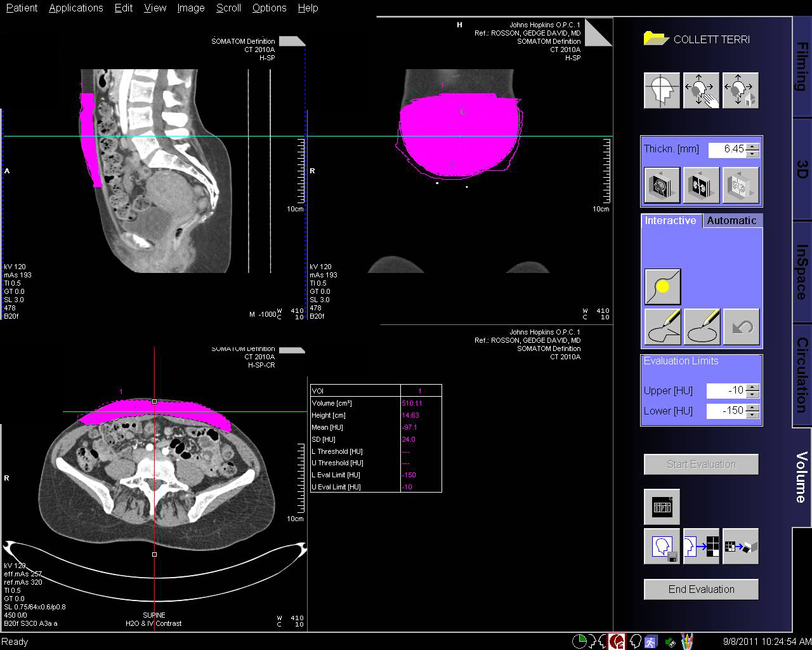Click the save head image floppy icon

(662, 546)
